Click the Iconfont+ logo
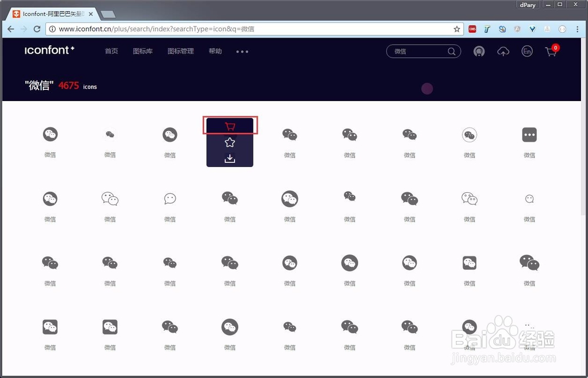Viewport: 588px width, 378px height. click(49, 50)
